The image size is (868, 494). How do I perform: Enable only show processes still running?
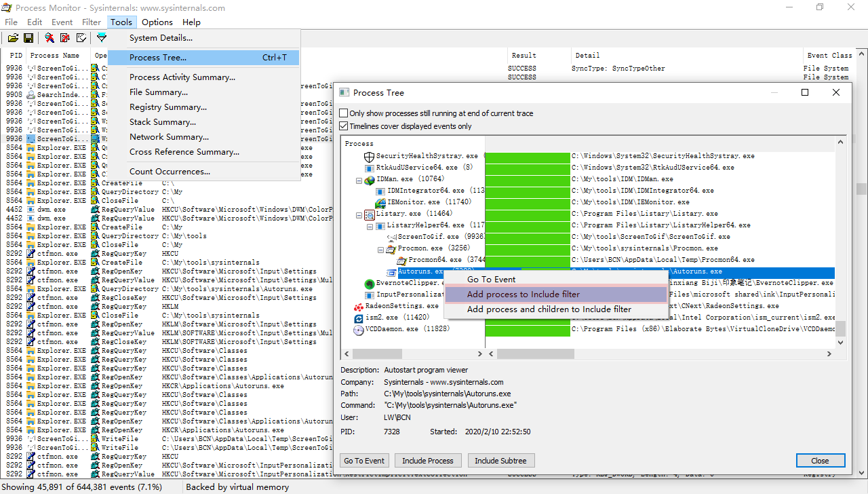[x=343, y=113]
